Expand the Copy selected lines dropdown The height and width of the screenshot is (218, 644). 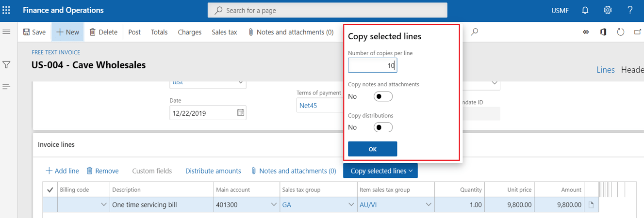coord(380,171)
